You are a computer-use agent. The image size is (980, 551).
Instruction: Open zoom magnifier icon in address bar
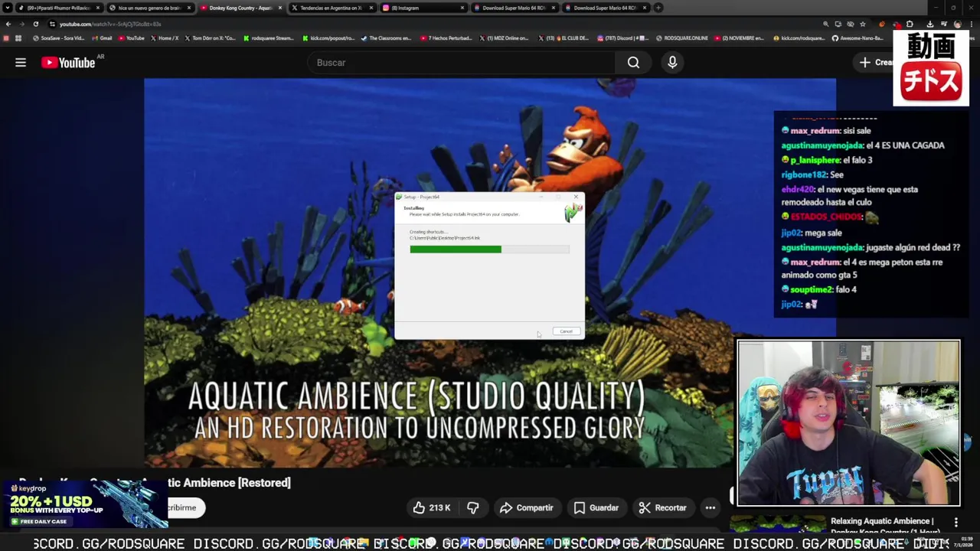tap(825, 24)
